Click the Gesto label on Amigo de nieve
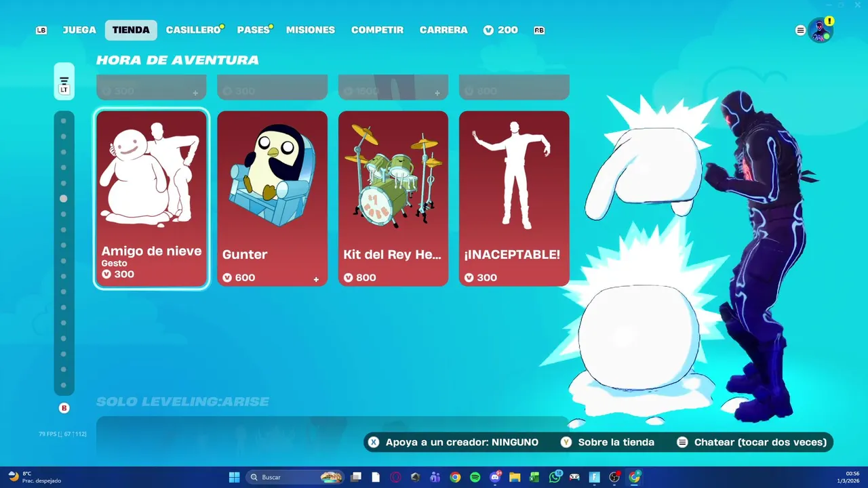 coord(114,263)
